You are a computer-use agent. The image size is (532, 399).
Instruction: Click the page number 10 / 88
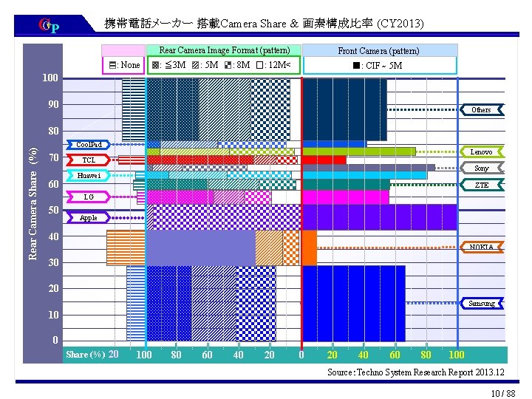pyautogui.click(x=503, y=393)
